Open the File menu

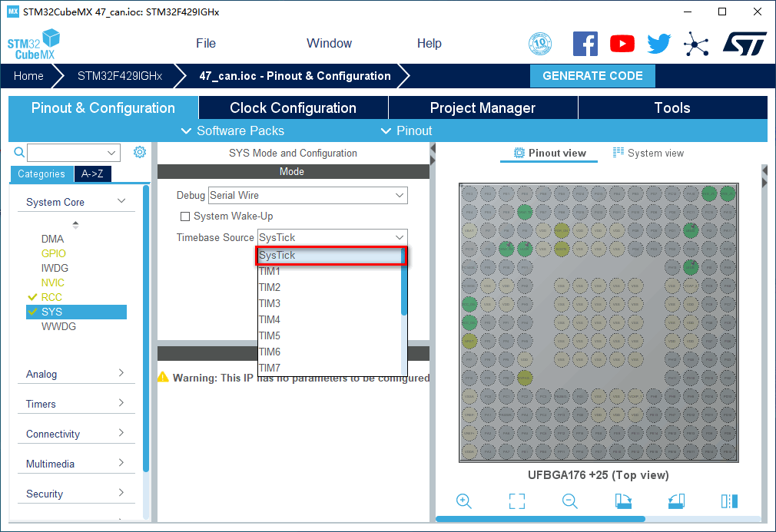[x=206, y=44]
